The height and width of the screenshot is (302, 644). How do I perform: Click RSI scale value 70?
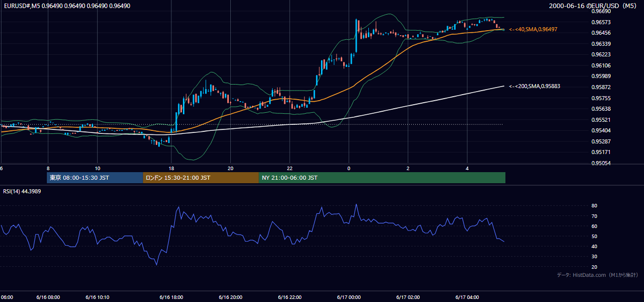tap(594, 216)
